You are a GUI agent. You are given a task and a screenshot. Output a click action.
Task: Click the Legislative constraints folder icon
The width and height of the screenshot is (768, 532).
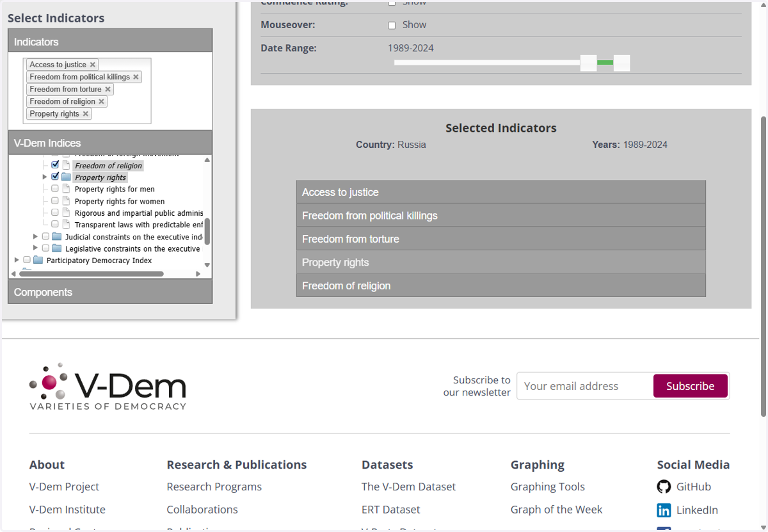(56, 248)
